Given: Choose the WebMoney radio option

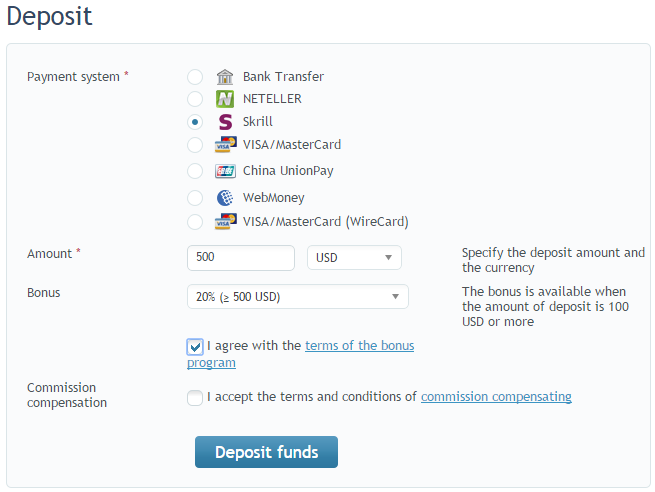Looking at the screenshot, I should 195,198.
